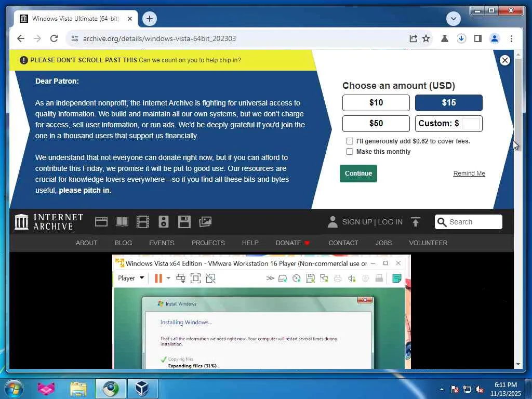Click the Chromium taskbar button

pyautogui.click(x=111, y=389)
